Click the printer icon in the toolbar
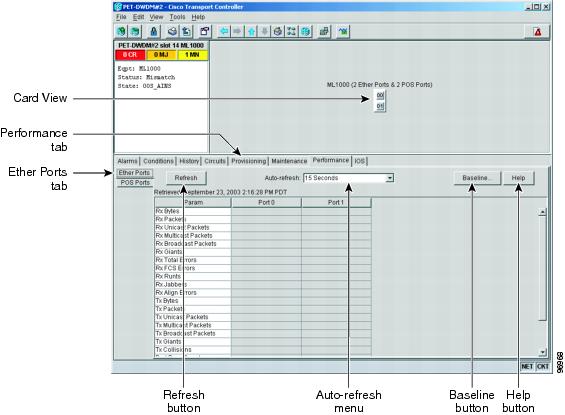This screenshot has width=565, height=415. tap(172, 32)
